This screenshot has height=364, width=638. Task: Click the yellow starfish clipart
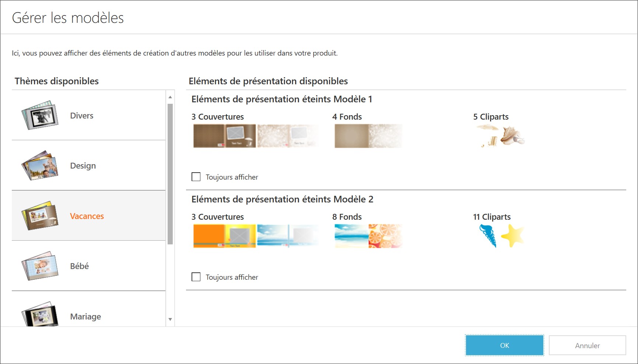(x=512, y=236)
